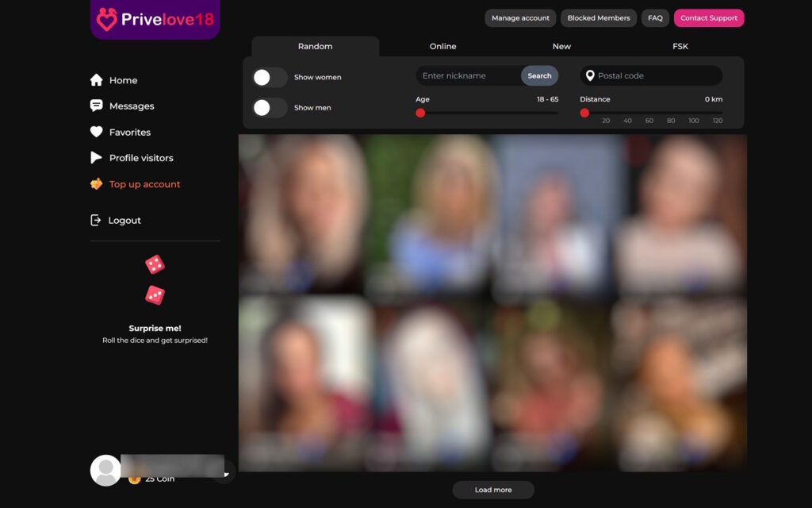Click the Profile visitors arrow icon
This screenshot has height=508, width=812.
tap(97, 158)
